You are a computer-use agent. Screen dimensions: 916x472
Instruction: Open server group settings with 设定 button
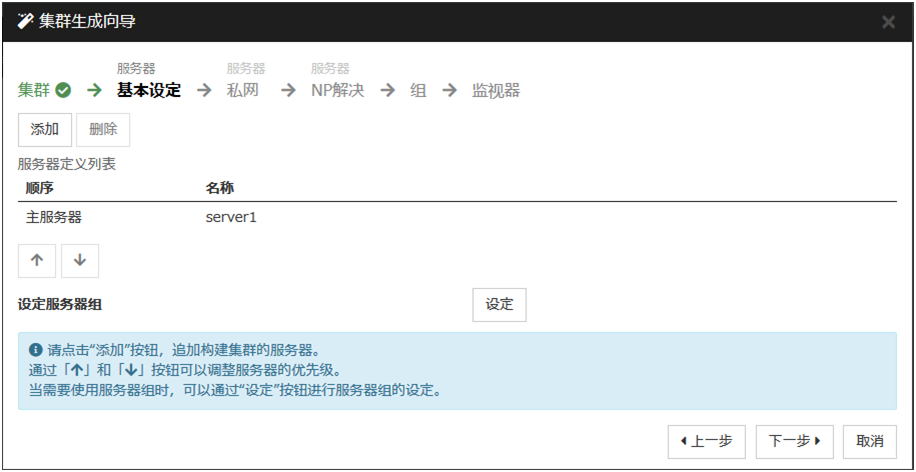click(x=499, y=305)
